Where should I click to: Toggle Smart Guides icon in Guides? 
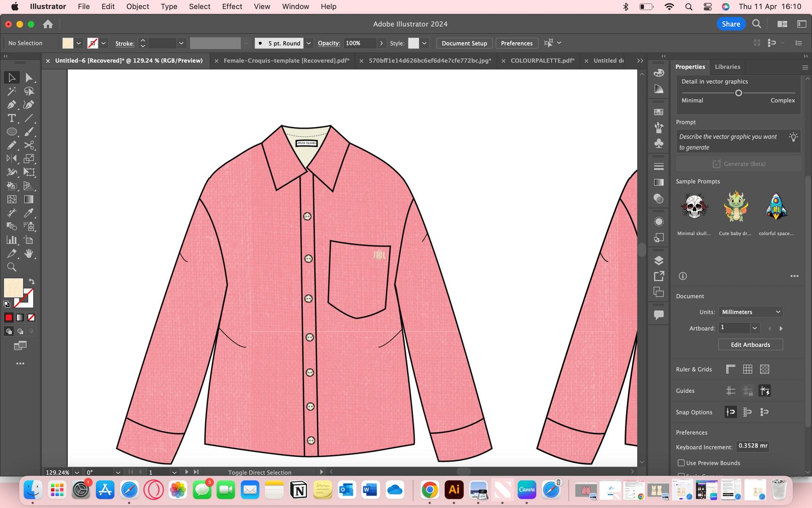(x=765, y=390)
